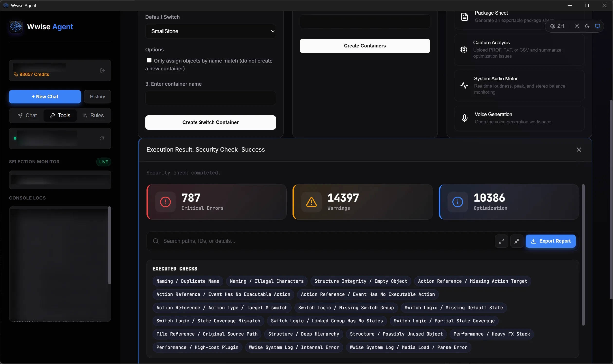Viewport: 613px width, 364px height.
Task: Enable only assign objects by name match
Action: point(149,60)
